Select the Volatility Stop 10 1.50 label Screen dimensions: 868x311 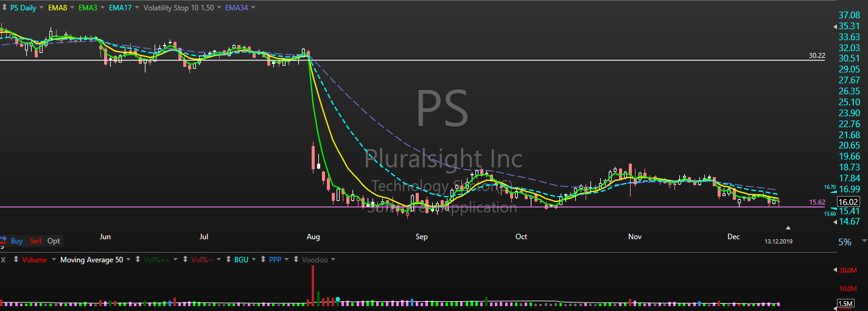point(179,9)
